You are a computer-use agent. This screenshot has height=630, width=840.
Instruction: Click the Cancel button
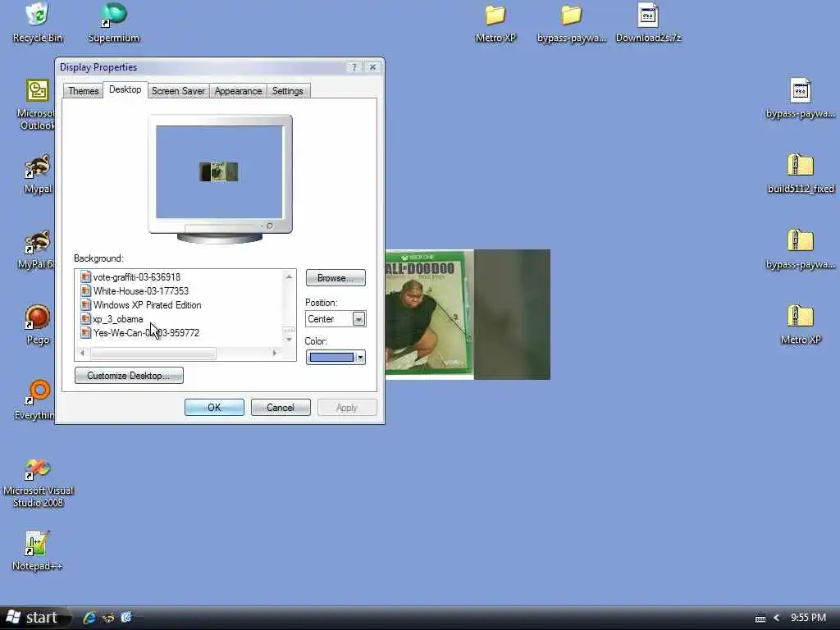click(281, 408)
